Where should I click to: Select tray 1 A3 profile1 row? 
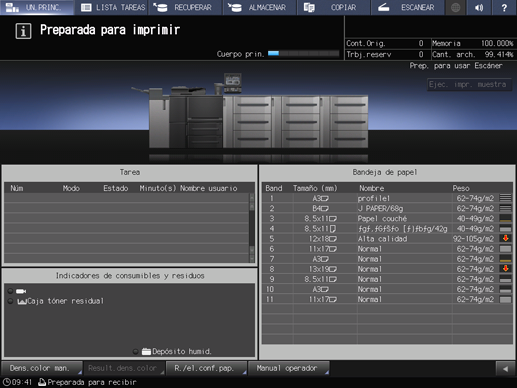tap(387, 198)
